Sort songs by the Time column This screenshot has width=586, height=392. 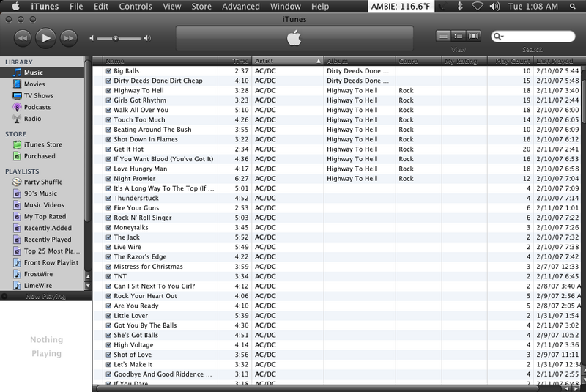234,61
